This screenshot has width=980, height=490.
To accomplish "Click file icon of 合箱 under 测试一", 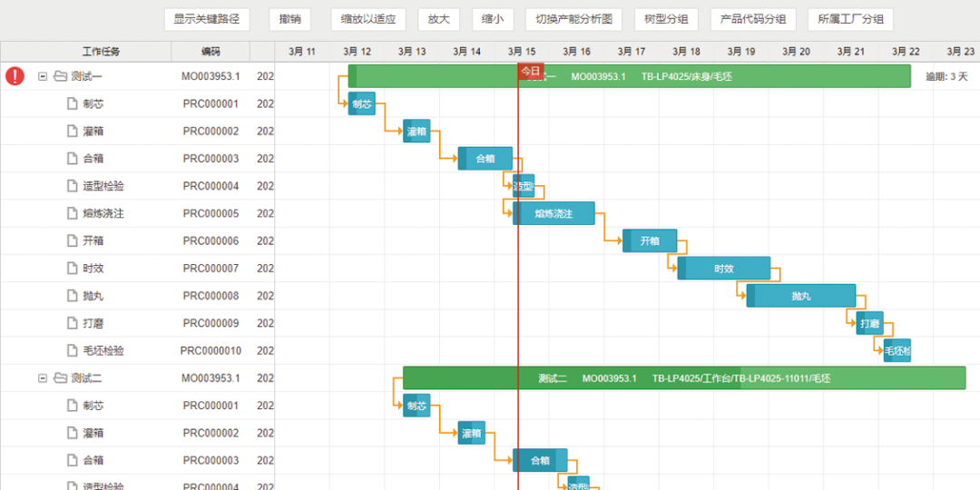I will (72, 159).
